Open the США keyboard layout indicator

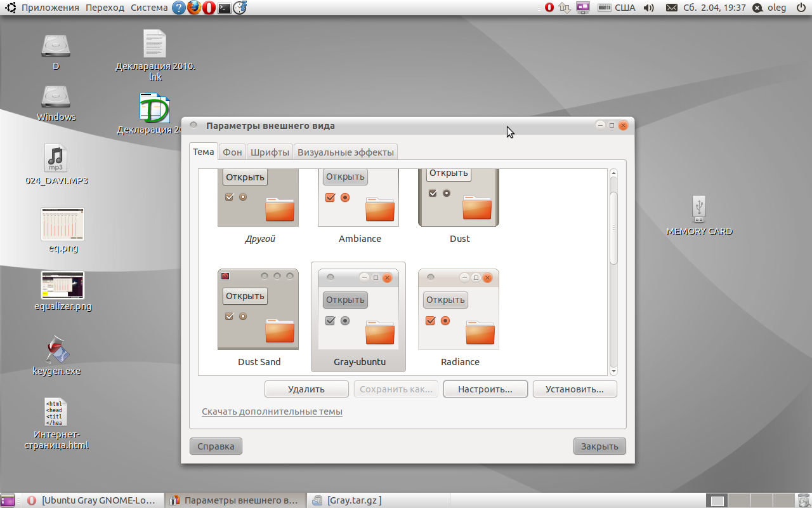point(616,8)
